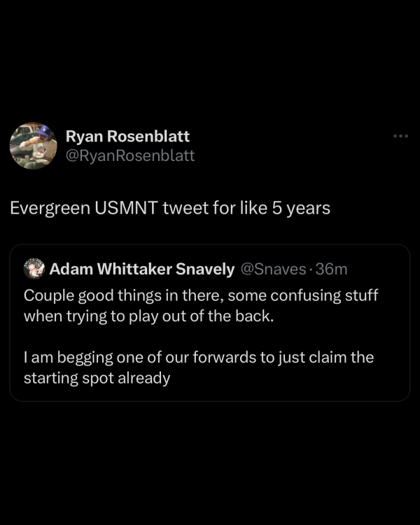This screenshot has height=525, width=420.
Task: Click the word "tweet" in main post
Action: [x=183, y=209]
